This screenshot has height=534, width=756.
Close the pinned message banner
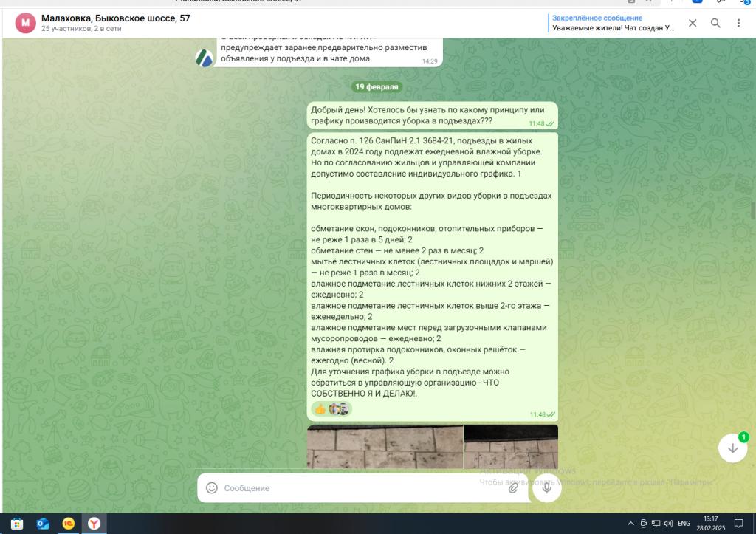click(693, 23)
